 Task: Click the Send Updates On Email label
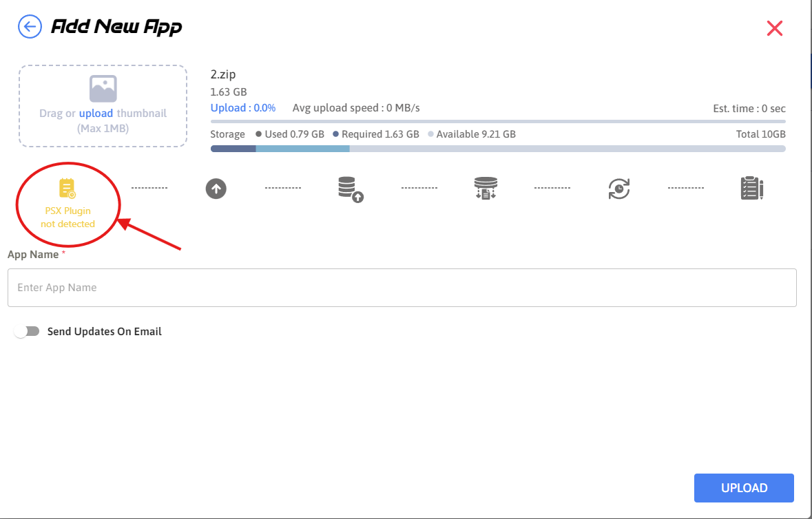pos(104,332)
